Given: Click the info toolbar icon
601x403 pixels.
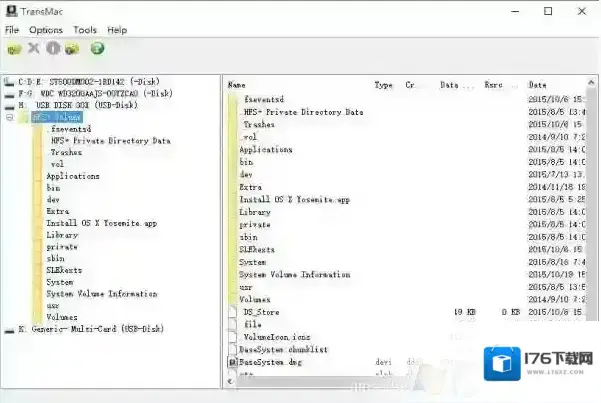Looking at the screenshot, I should point(53,48).
